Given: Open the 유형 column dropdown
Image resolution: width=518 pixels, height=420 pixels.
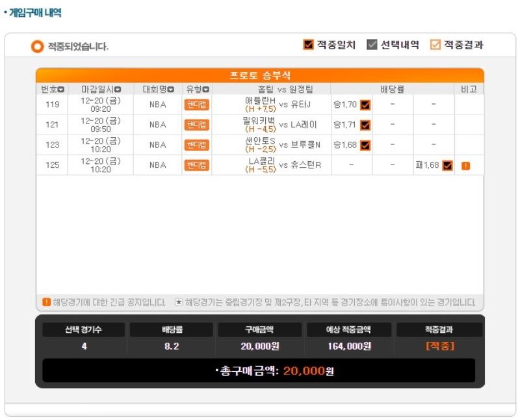Looking at the screenshot, I should 206,90.
